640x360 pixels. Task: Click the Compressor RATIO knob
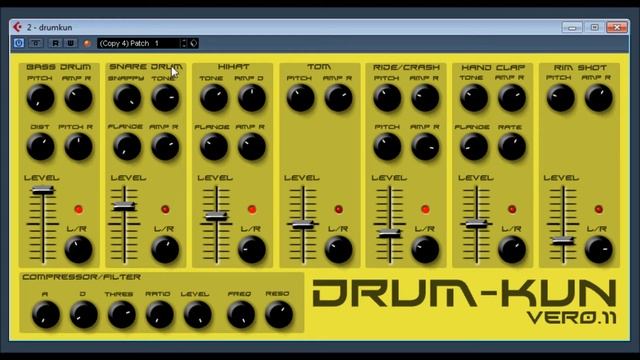point(160,315)
